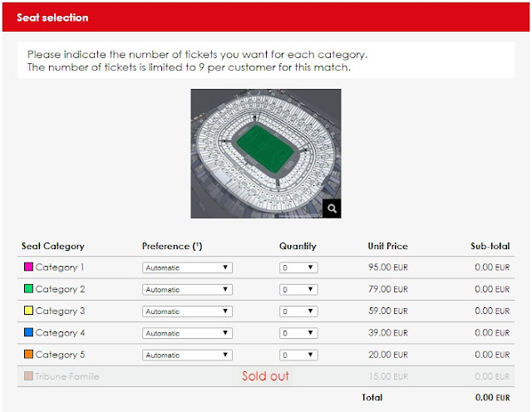The height and width of the screenshot is (412, 532).
Task: Open the Category 3 Quantity dropdown
Action: pos(298,311)
